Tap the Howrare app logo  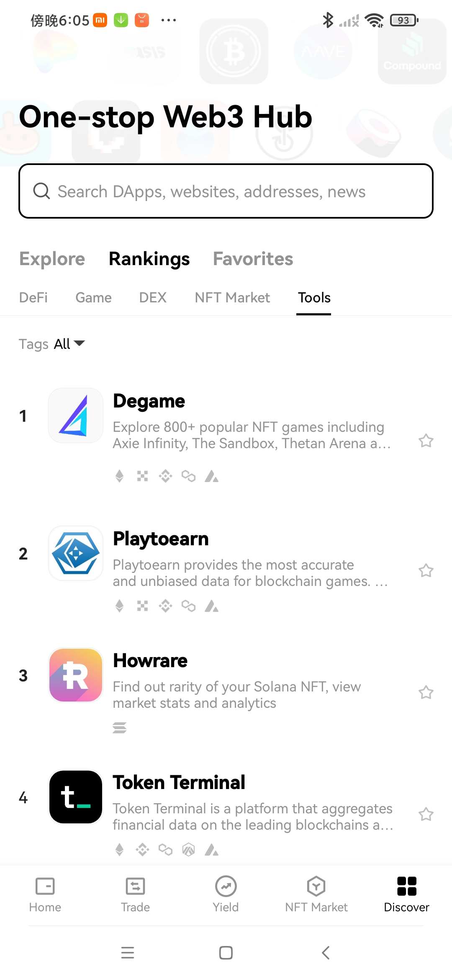76,675
